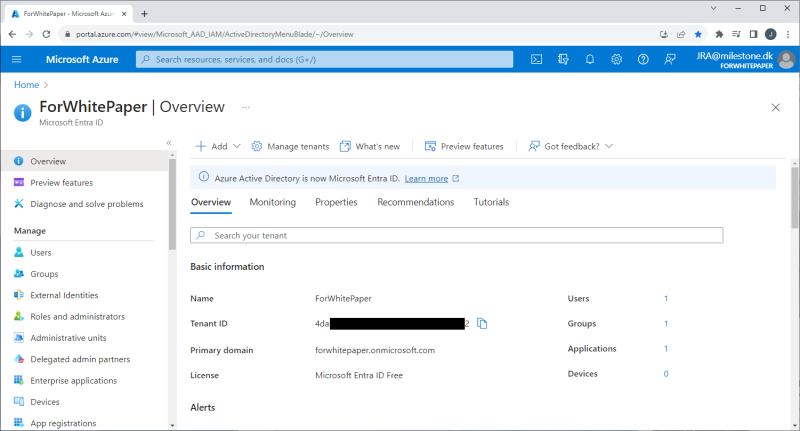Open Cloud Shell from the top bar
The image size is (800, 431).
[x=537, y=59]
